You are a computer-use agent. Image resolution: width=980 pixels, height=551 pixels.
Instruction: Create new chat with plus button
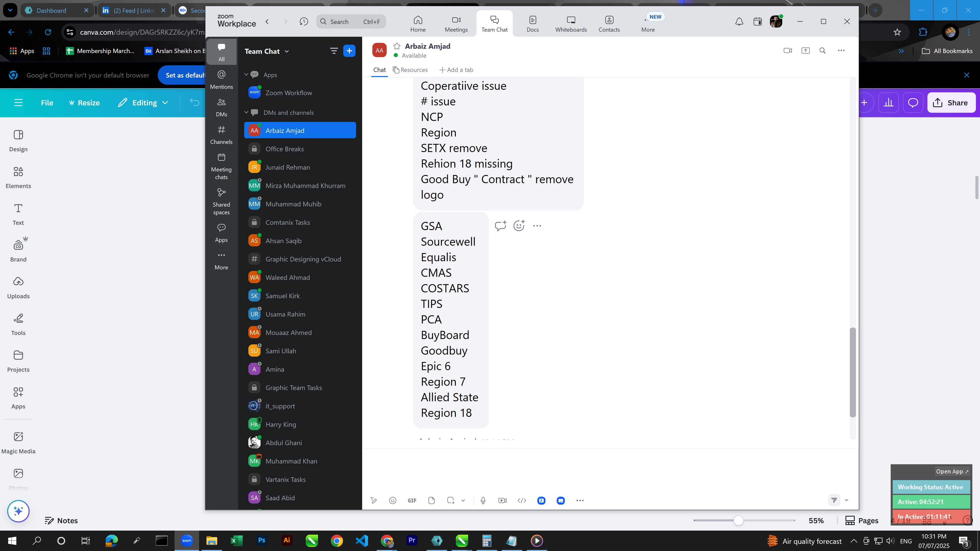(349, 51)
